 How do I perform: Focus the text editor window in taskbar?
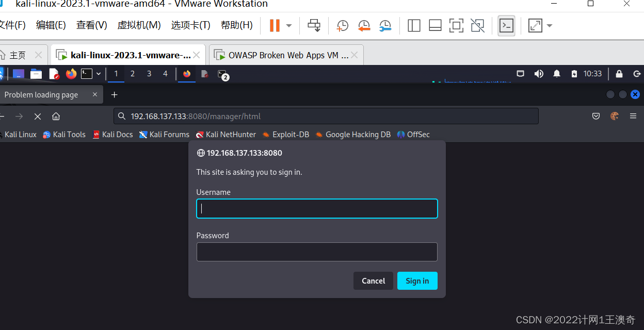tap(205, 74)
